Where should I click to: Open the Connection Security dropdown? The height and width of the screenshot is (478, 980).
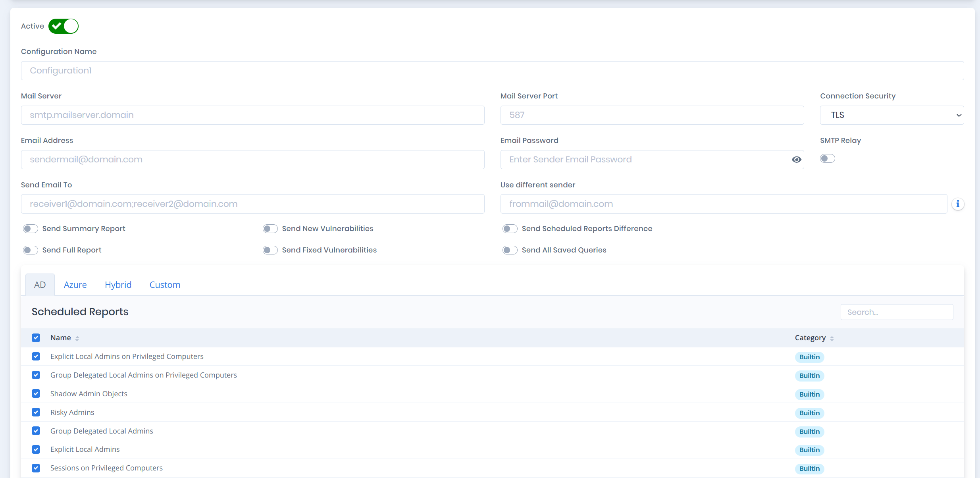tap(891, 115)
